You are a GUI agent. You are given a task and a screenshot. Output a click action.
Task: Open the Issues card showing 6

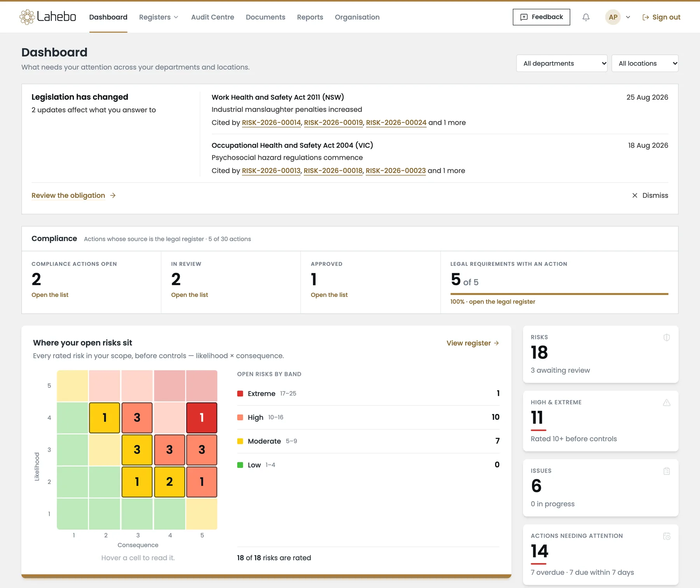coord(600,488)
